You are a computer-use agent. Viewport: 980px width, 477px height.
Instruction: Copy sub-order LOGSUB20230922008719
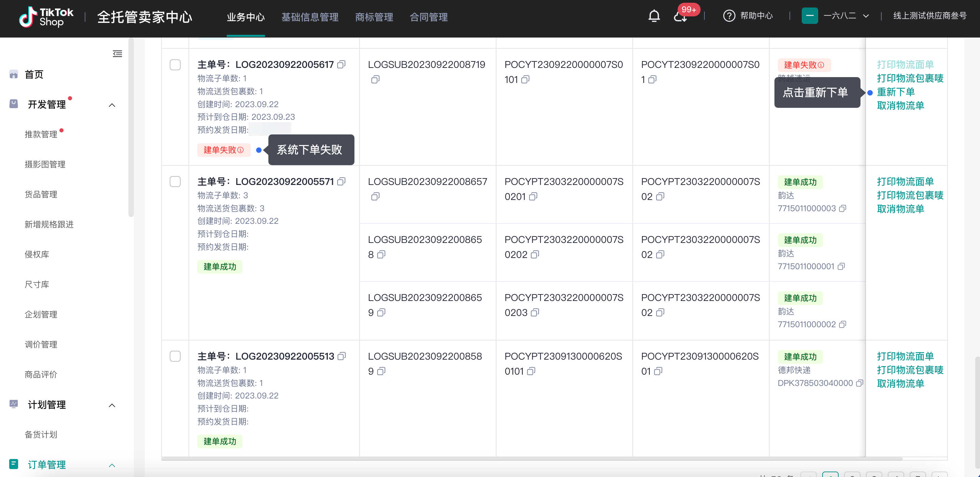tap(375, 79)
